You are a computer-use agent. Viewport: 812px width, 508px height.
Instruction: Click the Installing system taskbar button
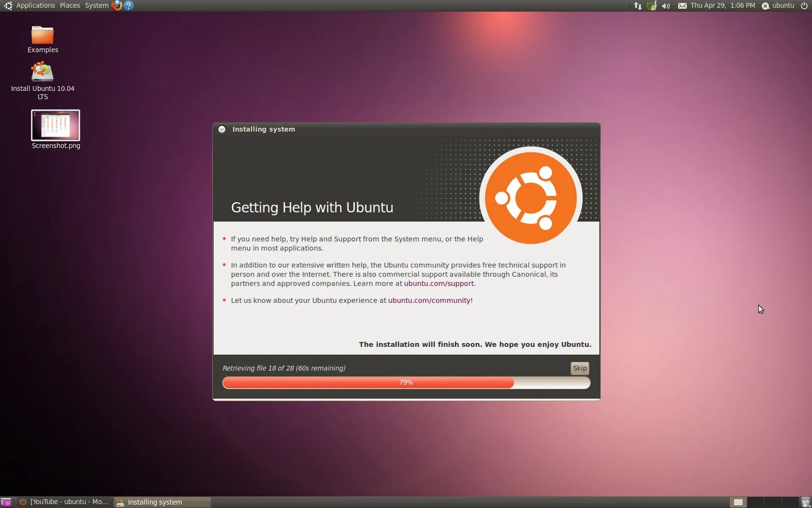pyautogui.click(x=161, y=502)
